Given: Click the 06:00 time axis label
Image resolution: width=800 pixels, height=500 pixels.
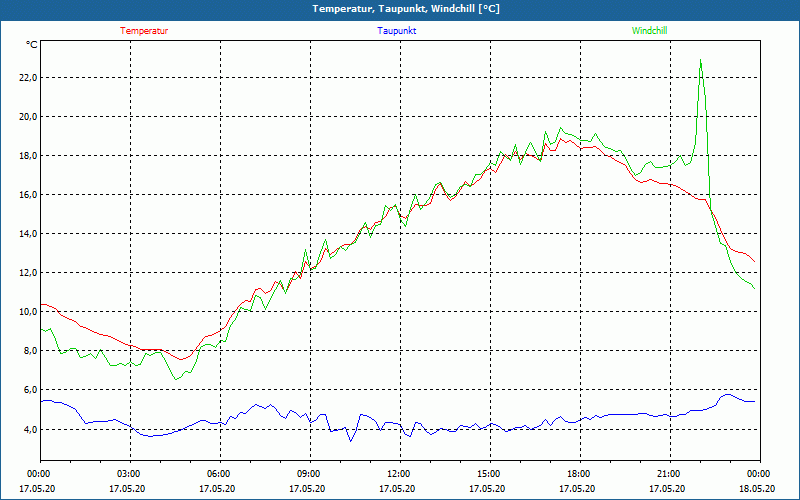Looking at the screenshot, I should pos(217,474).
